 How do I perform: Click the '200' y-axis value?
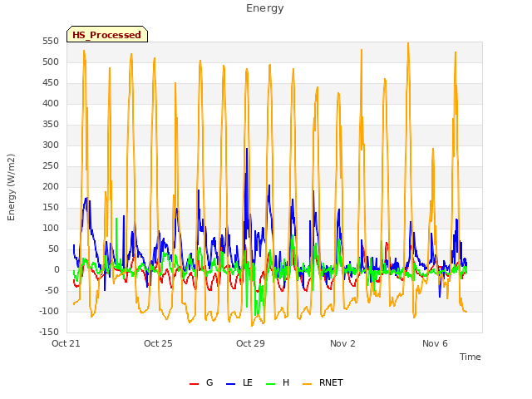click(51, 186)
